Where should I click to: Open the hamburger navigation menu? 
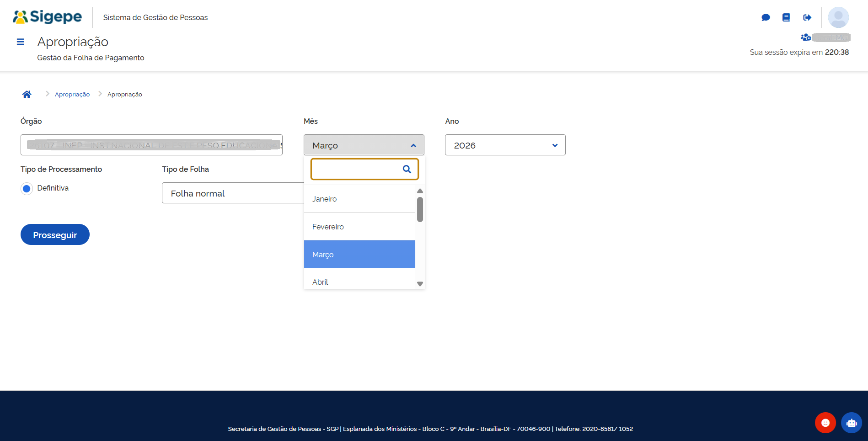click(x=20, y=42)
